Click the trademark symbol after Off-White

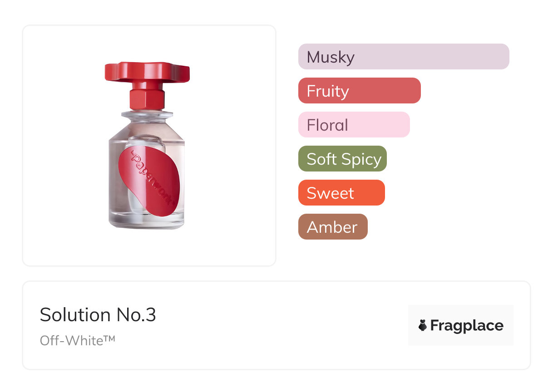pyautogui.click(x=109, y=338)
